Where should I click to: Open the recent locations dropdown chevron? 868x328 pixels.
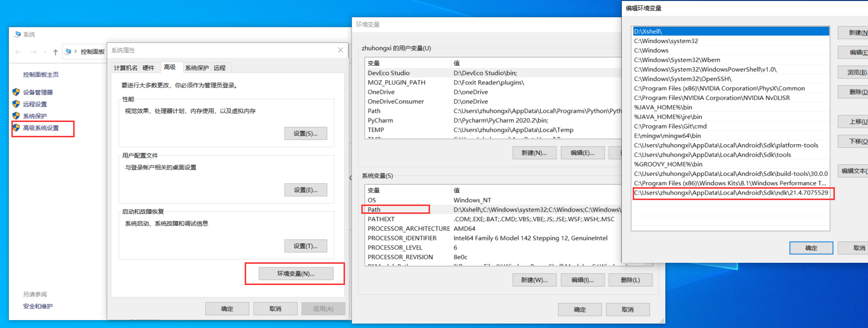[x=45, y=52]
